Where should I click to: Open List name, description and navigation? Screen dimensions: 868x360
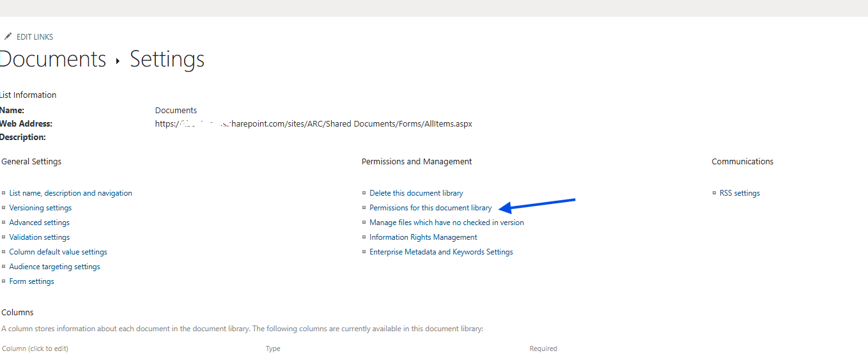coord(70,193)
